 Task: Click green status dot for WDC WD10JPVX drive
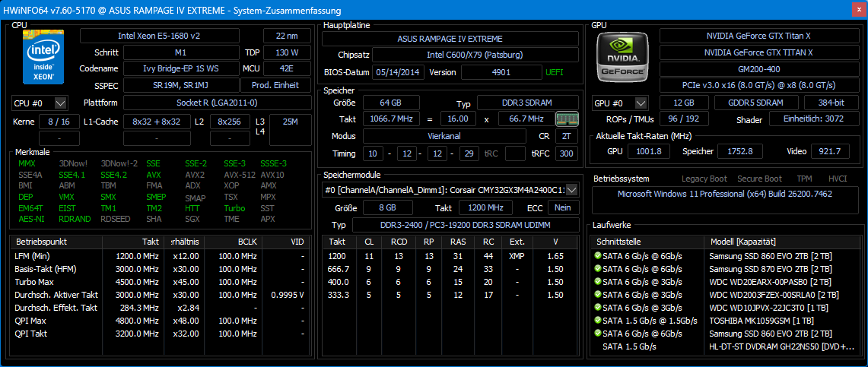[598, 308]
